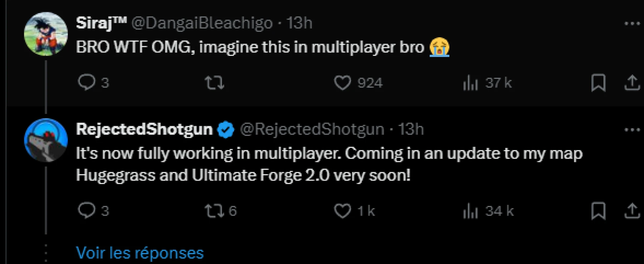View analytics for Siraj's 37k views
Image resolution: width=644 pixels, height=264 pixels.
pos(470,83)
